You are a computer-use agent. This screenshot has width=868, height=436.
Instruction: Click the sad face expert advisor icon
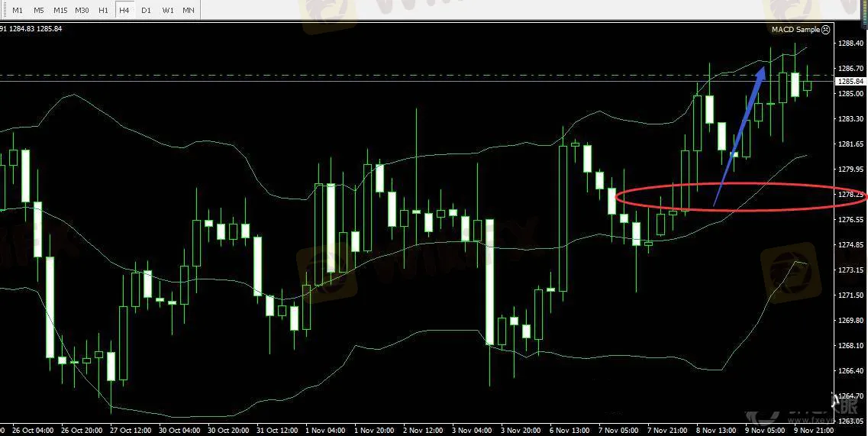826,30
